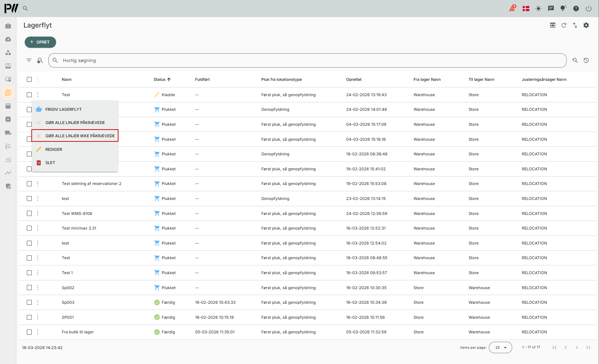Image resolution: width=599 pixels, height=364 pixels.
Task: Select checkbox for Test WMS-8108 row
Action: 29,214
